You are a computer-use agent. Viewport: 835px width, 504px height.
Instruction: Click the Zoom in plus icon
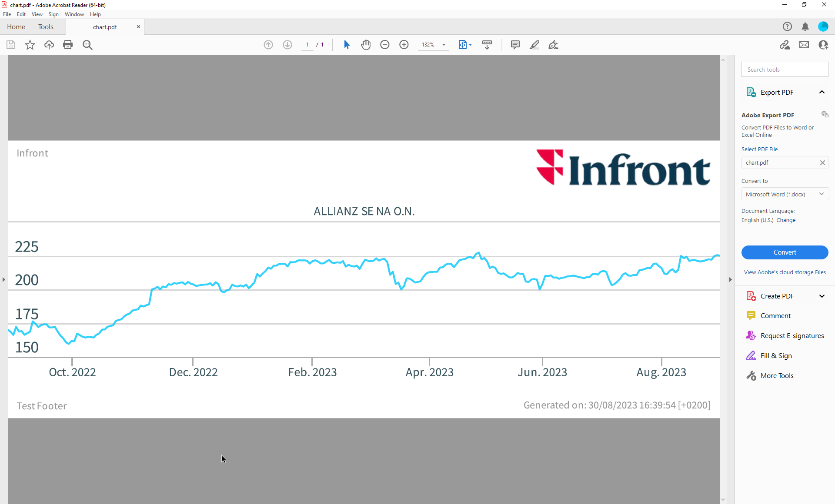[x=404, y=45]
